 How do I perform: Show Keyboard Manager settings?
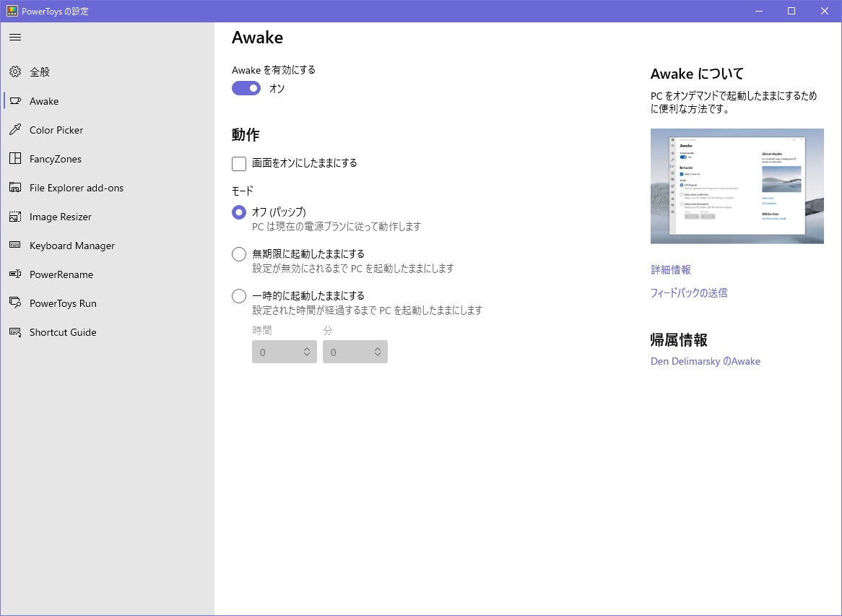point(108,246)
